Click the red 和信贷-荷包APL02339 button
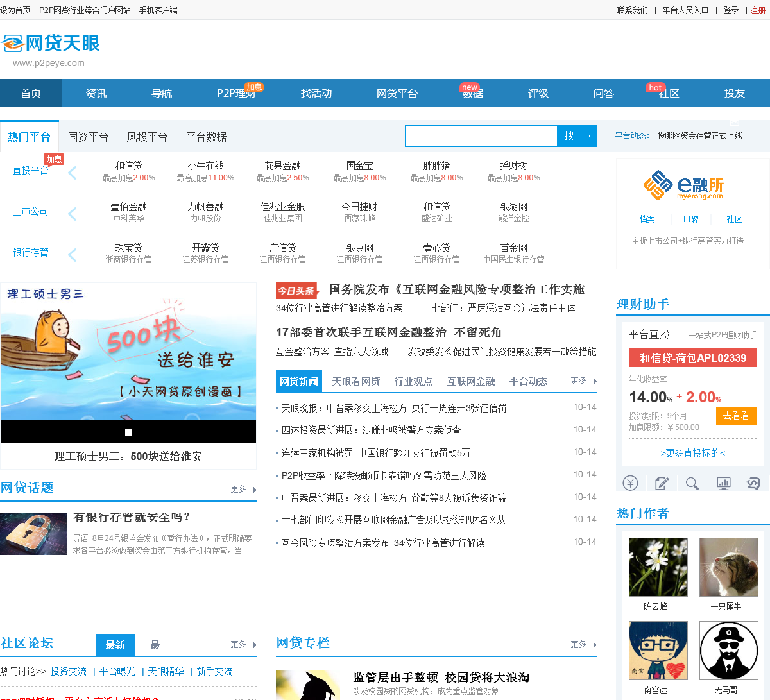 693,358
